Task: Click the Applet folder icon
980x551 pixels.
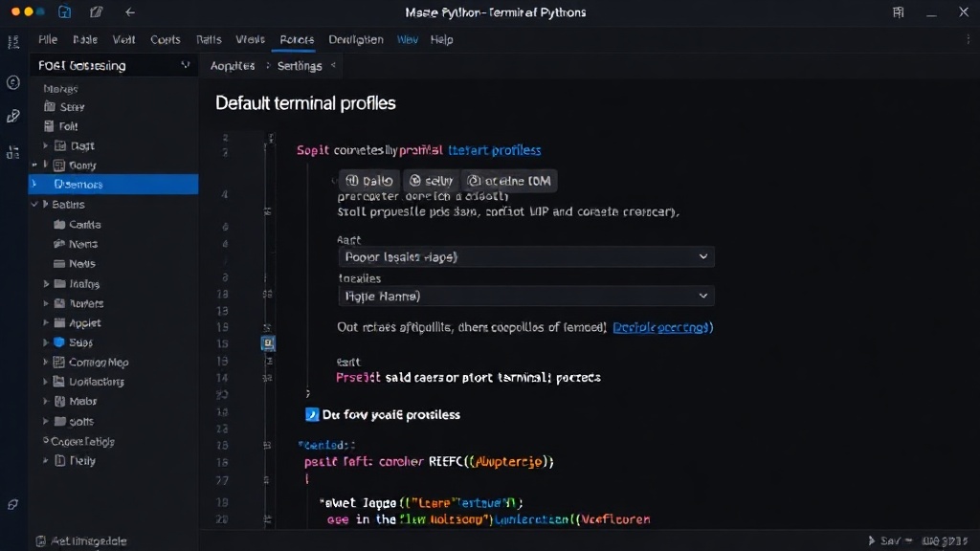Action: [59, 323]
